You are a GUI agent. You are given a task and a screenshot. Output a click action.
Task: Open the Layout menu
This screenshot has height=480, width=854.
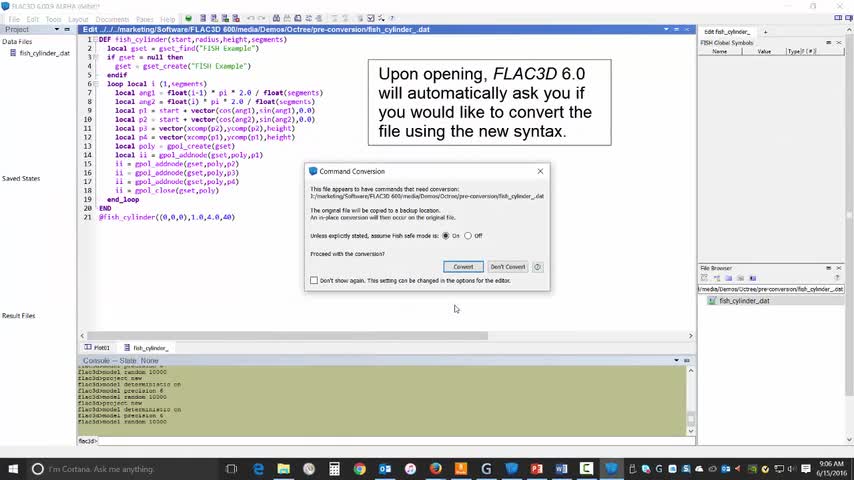pos(78,19)
